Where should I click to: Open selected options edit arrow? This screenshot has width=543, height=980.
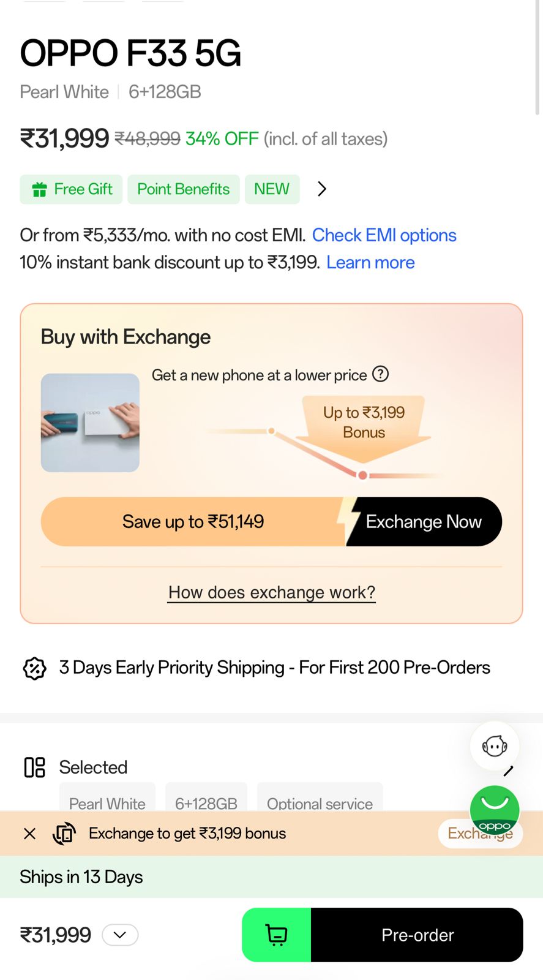tap(508, 771)
